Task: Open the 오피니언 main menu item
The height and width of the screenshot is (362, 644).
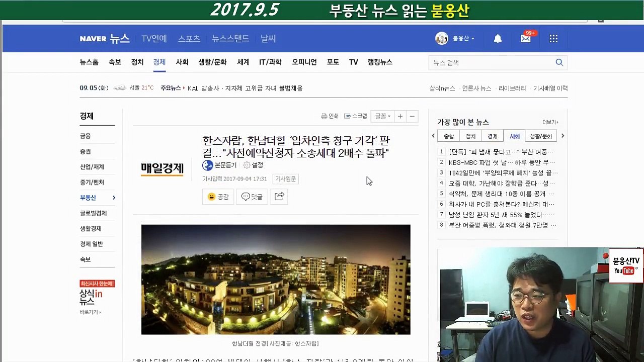Action: click(304, 62)
